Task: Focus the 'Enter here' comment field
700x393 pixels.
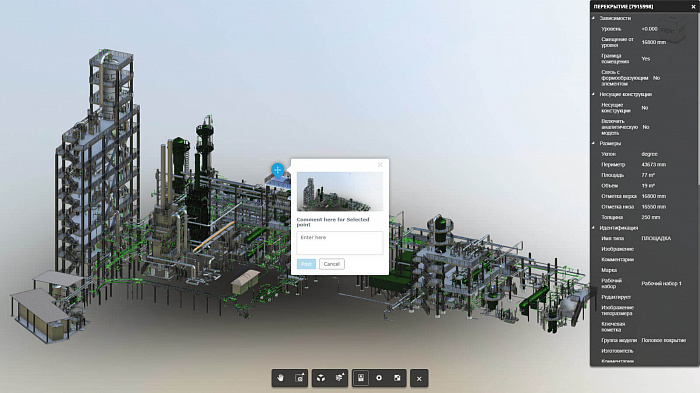Action: point(340,243)
